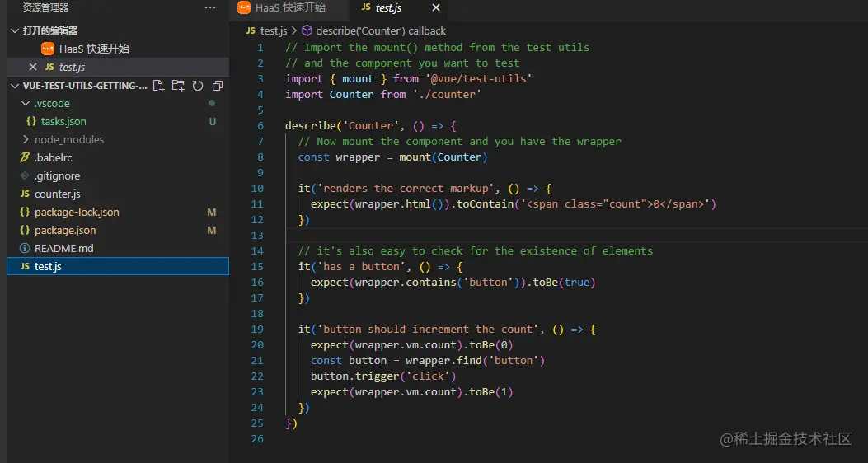Collapse all folders in explorer
The width and height of the screenshot is (868, 463).
click(x=218, y=85)
